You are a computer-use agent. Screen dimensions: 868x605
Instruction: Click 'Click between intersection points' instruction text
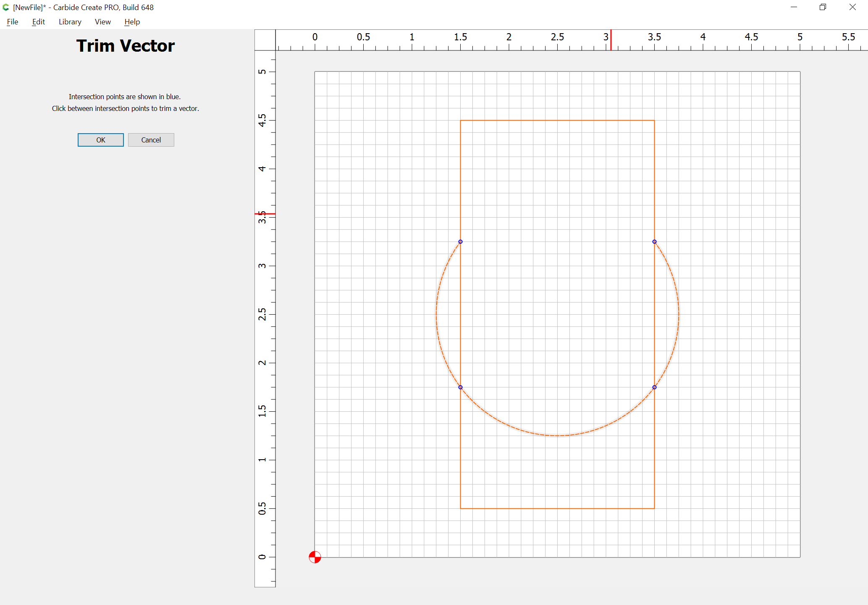pos(126,108)
